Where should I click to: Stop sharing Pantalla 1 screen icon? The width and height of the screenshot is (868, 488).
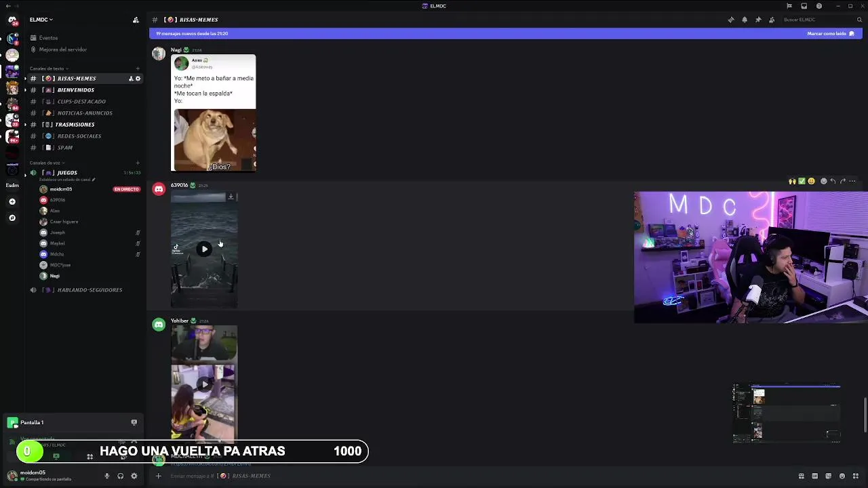click(x=134, y=422)
